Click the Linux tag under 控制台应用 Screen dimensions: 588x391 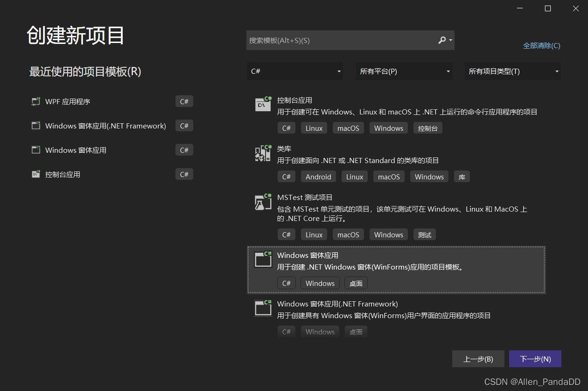[314, 128]
